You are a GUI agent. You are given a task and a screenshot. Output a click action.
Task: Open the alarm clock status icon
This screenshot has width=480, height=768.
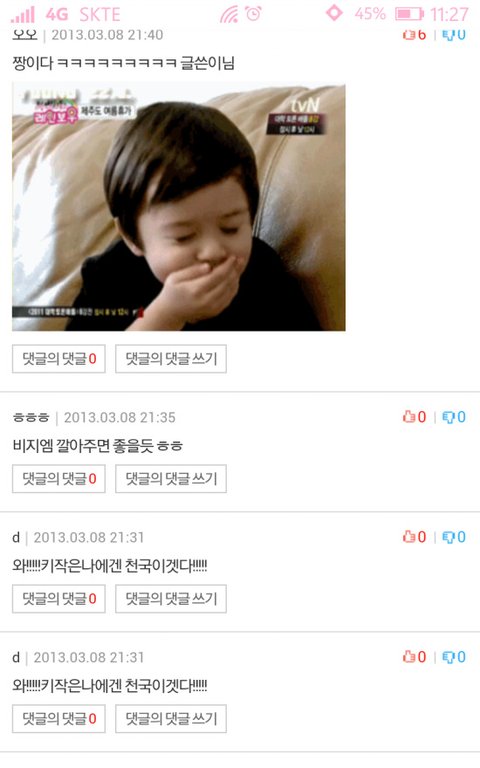[254, 14]
